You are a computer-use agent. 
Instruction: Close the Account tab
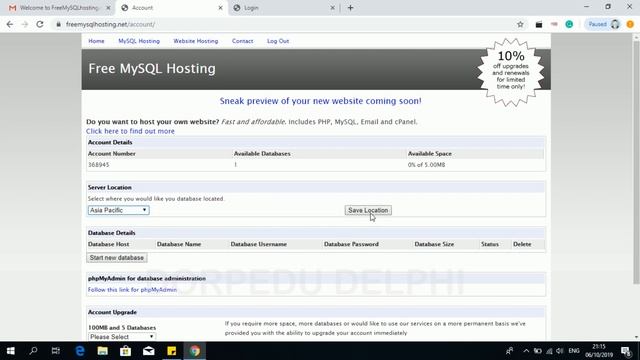(220, 8)
